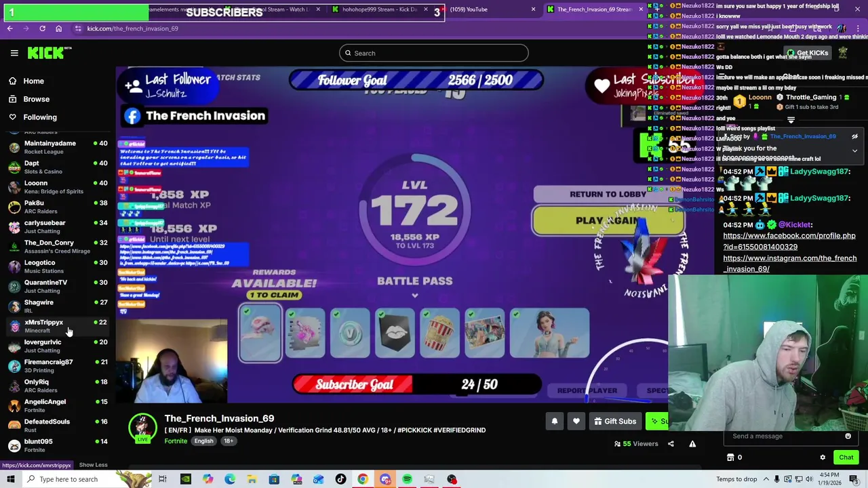Click the address bar URL
Viewport: 868px width, 488px height.
(x=132, y=28)
